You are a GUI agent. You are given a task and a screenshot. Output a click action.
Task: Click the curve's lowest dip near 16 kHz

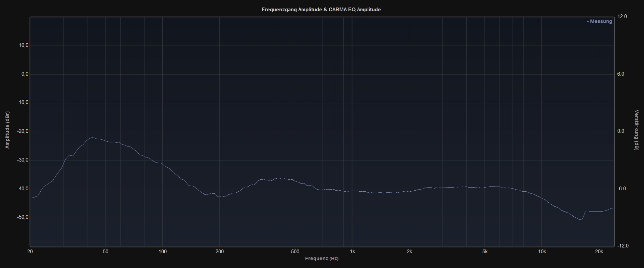[580, 219]
